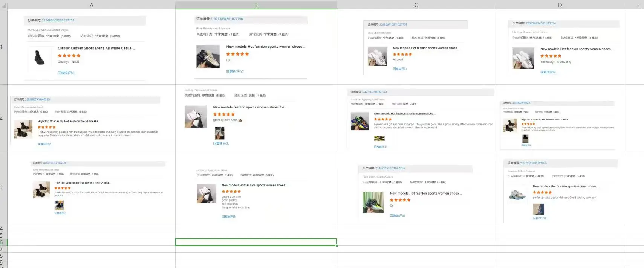Click the five-star rating in the Classic Canvas Shoes review

click(69, 55)
